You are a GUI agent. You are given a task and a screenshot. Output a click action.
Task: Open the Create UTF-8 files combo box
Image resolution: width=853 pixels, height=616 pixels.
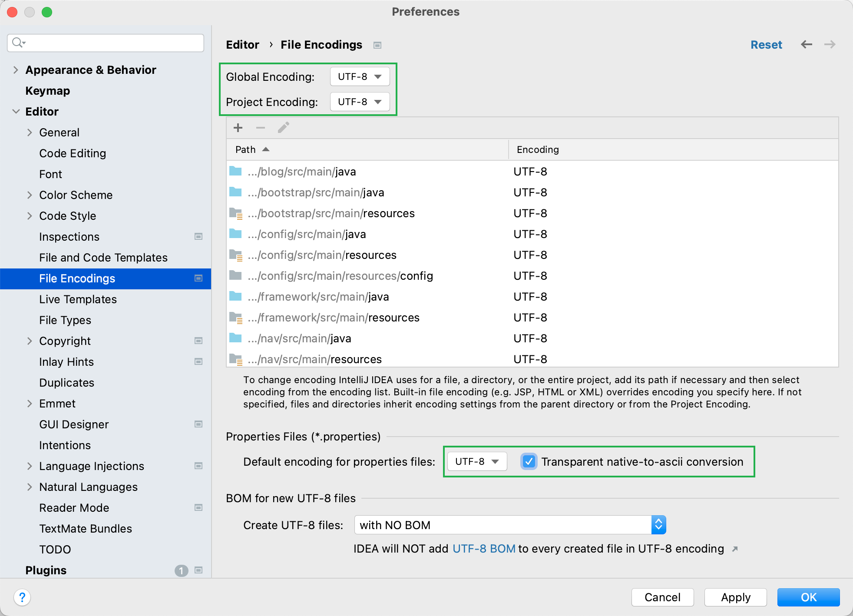click(510, 525)
